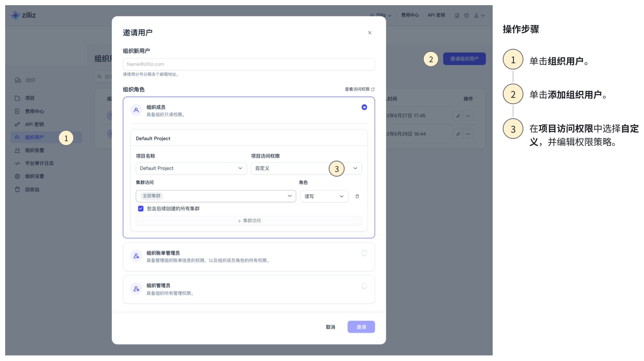
Task: Click the documentation icon in the top bar
Action: coord(457,15)
